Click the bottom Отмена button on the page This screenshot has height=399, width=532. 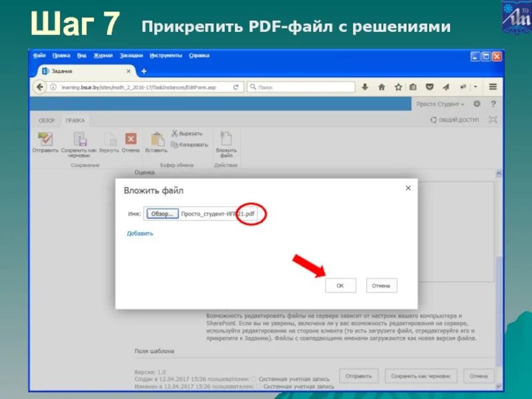(x=479, y=376)
